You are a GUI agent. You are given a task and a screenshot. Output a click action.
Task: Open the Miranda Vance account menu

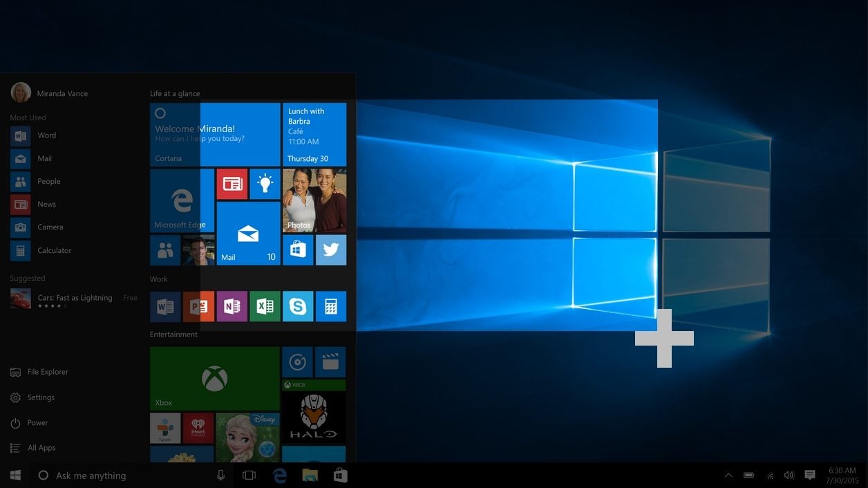[x=49, y=93]
